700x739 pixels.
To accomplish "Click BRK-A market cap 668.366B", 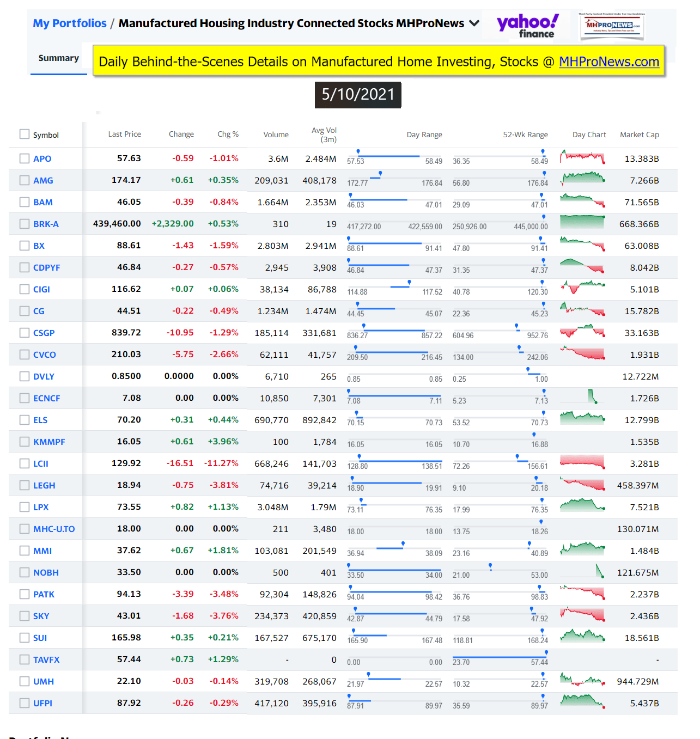I will point(639,224).
